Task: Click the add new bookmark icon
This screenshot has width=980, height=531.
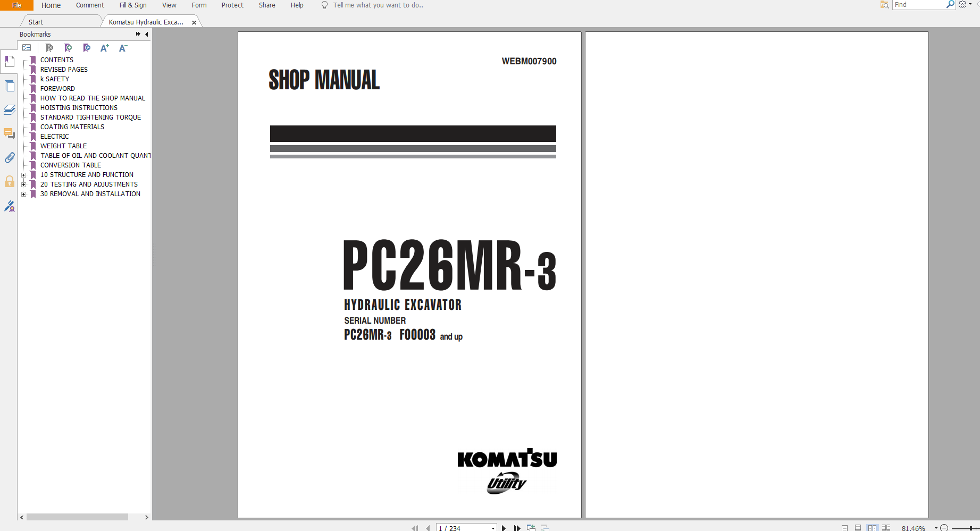Action: [68, 48]
